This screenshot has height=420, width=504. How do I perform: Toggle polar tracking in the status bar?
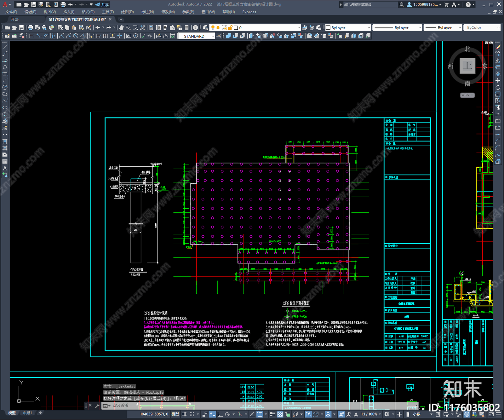pos(227,414)
